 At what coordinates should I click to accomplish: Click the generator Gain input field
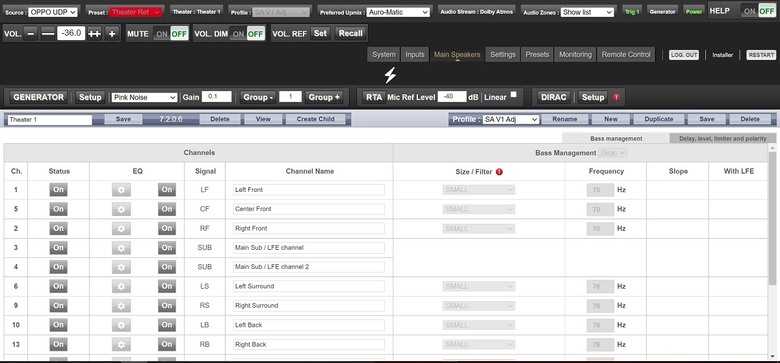[x=216, y=97]
